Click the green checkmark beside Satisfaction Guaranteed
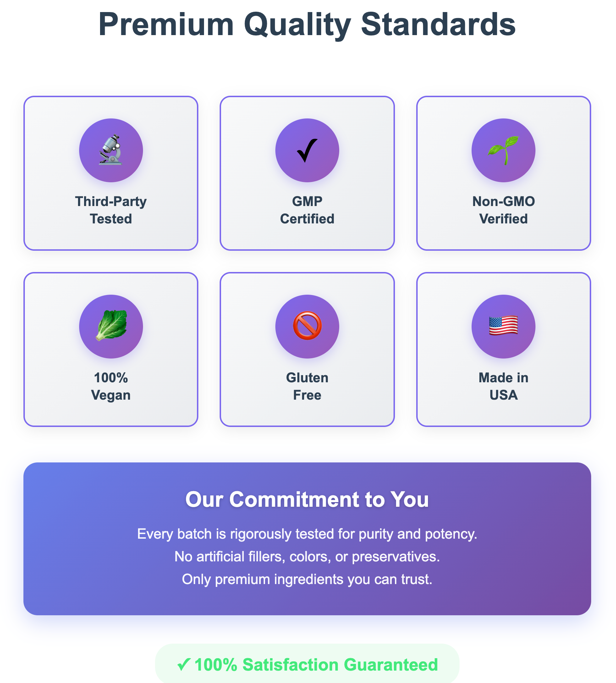 (x=184, y=664)
